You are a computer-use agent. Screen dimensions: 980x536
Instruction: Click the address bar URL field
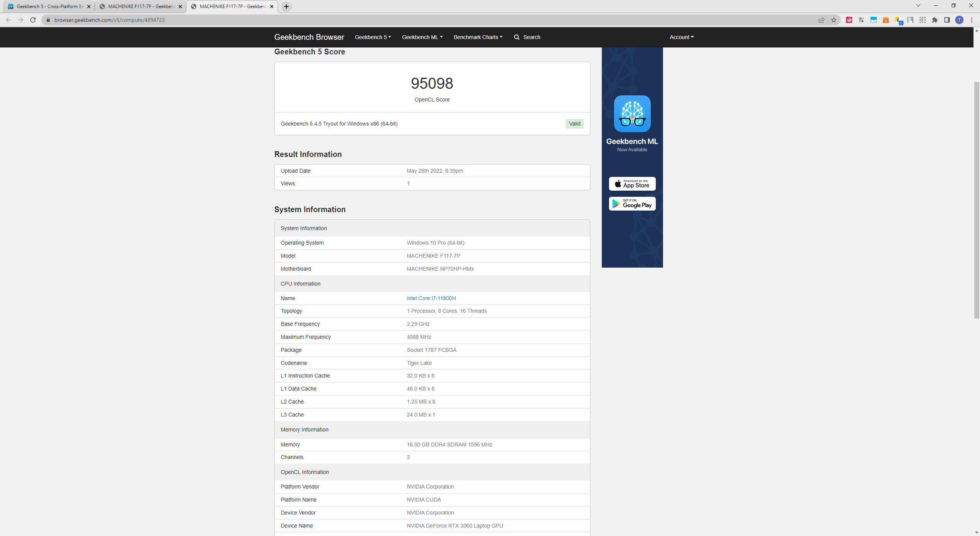pyautogui.click(x=429, y=20)
